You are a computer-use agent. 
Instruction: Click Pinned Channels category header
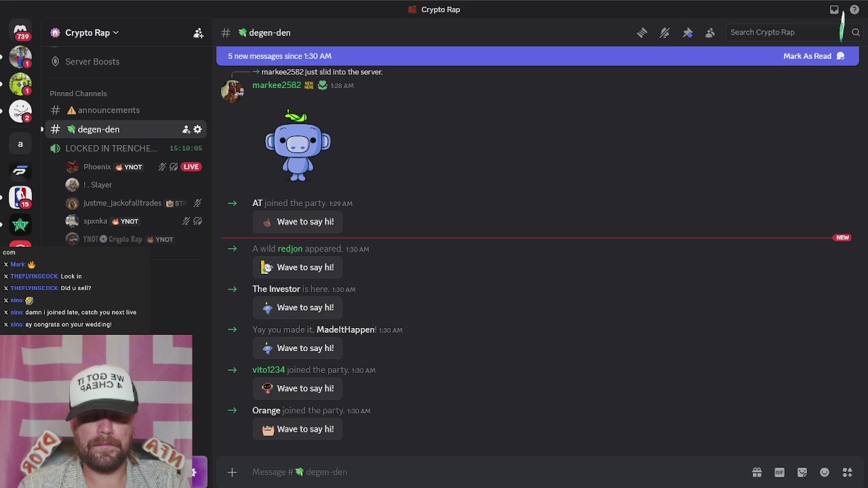point(78,94)
